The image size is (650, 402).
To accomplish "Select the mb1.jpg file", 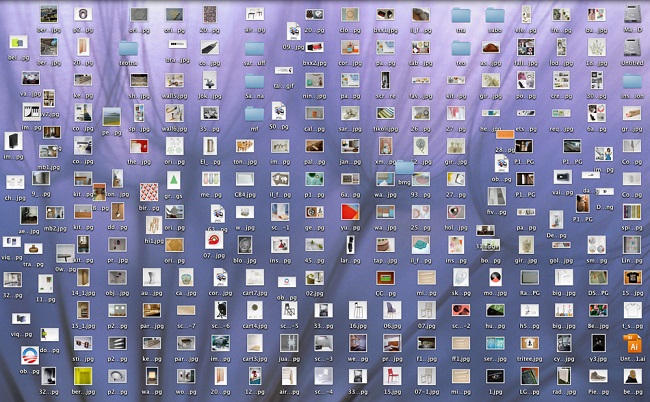I will point(49,152).
